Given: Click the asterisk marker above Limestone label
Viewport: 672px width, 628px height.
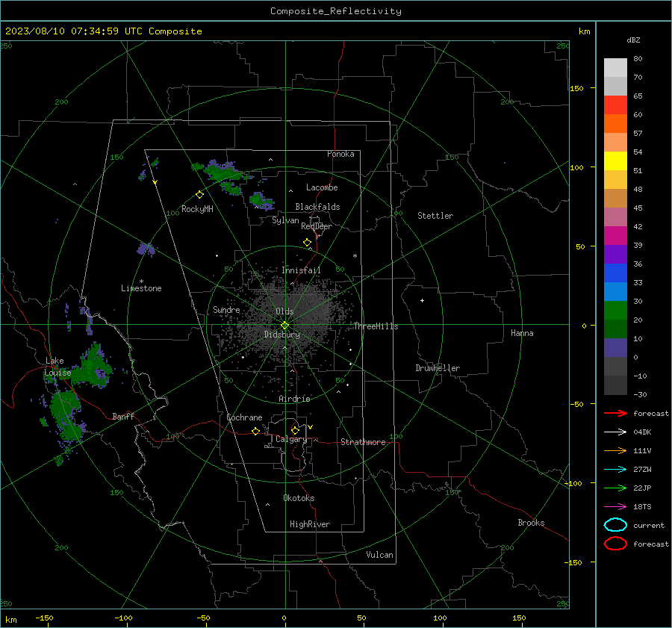Looking at the screenshot, I should pyautogui.click(x=141, y=282).
